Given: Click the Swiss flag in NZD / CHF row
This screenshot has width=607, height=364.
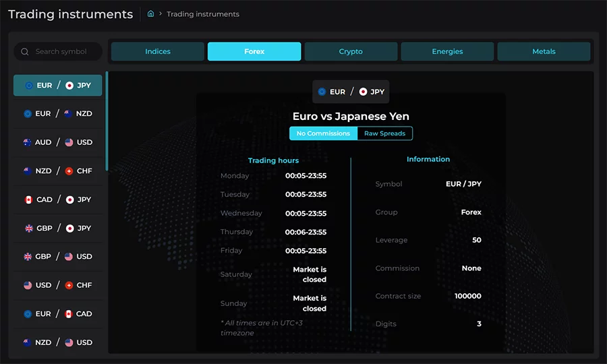Looking at the screenshot, I should coord(69,171).
